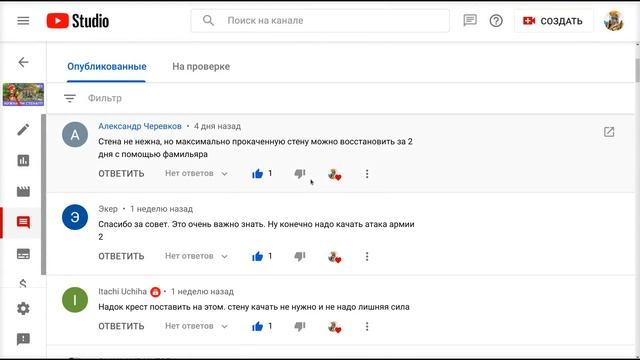The image size is (640, 360).
Task: Focus the channel search field
Action: pyautogui.click(x=320, y=21)
